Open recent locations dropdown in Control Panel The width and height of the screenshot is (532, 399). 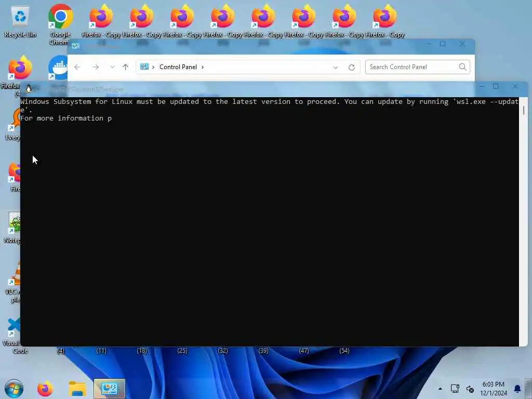(112, 67)
